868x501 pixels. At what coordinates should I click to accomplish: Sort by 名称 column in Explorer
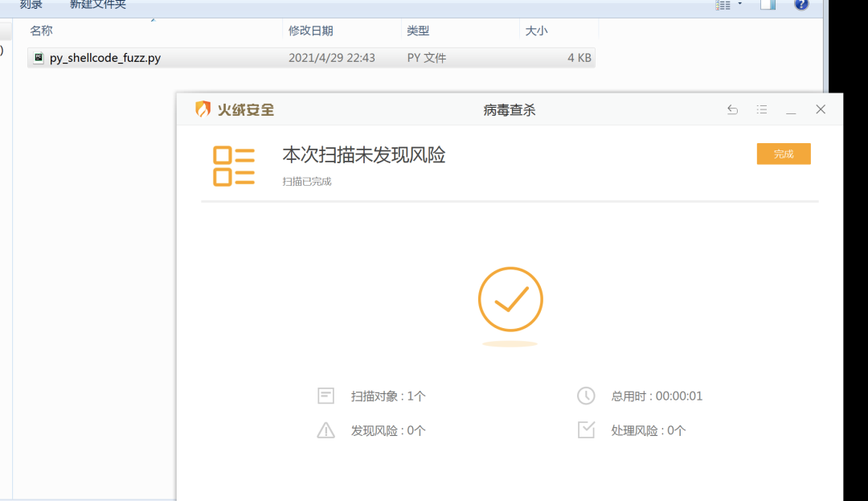[x=41, y=31]
